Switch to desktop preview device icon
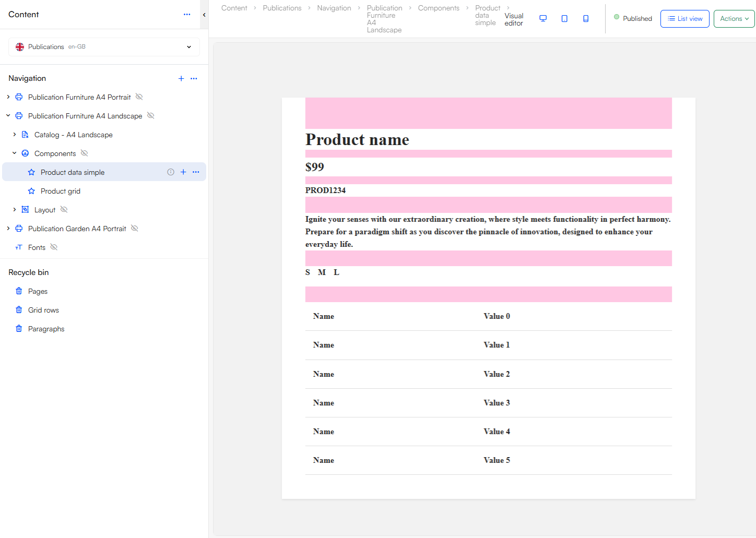756x538 pixels. tap(543, 18)
